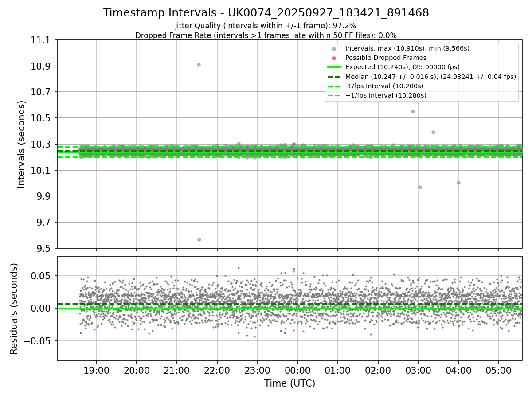Click the 02:00 time tick label
532x399 pixels.
pos(378,371)
